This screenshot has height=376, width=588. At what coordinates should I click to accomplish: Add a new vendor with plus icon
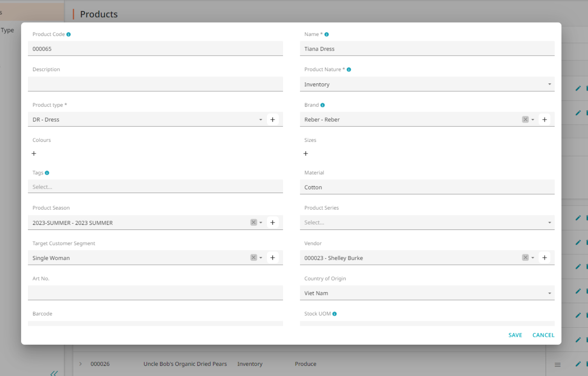pos(544,258)
